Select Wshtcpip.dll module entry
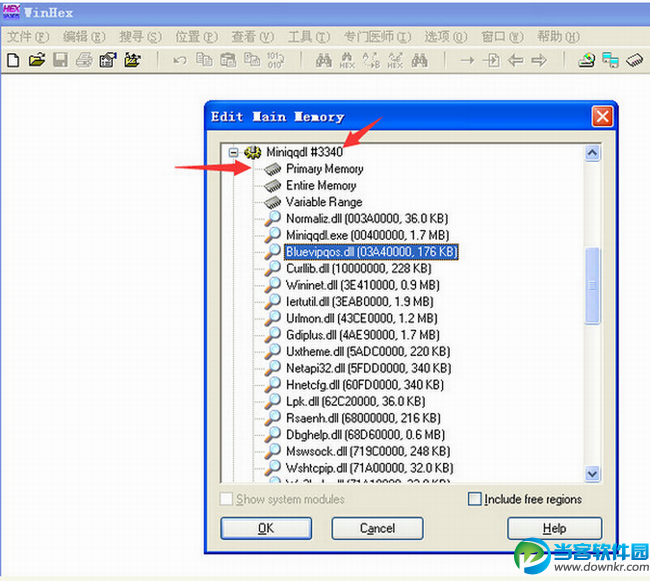Screen dimensions: 650x581 coord(370,467)
